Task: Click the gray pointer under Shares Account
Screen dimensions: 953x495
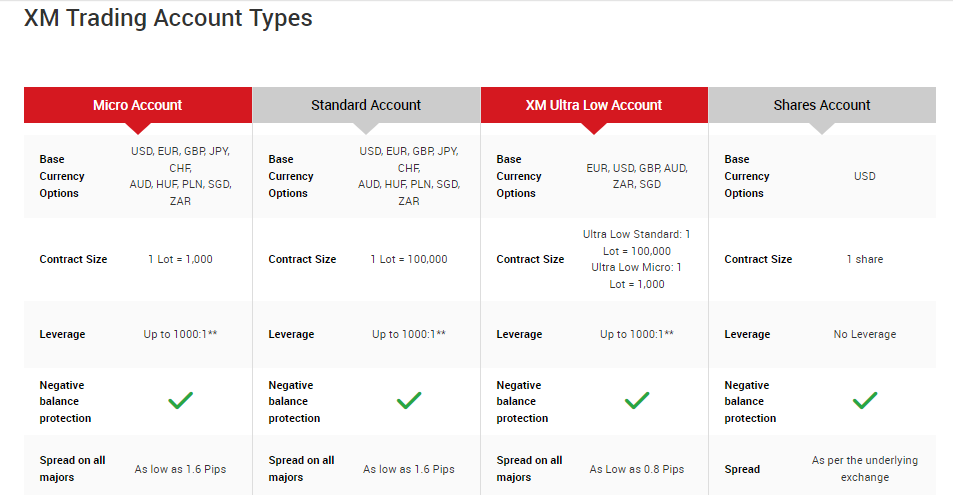Action: 822,128
